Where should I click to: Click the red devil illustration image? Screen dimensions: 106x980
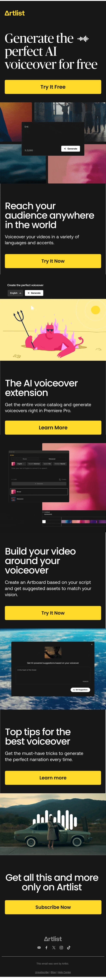53,330
